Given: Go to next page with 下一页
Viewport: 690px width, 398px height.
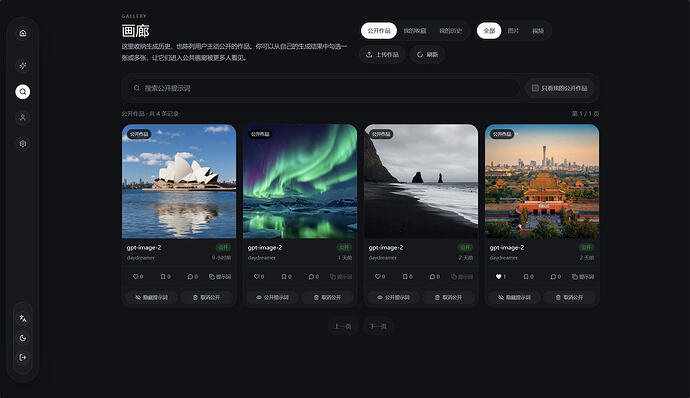Looking at the screenshot, I should (x=378, y=327).
